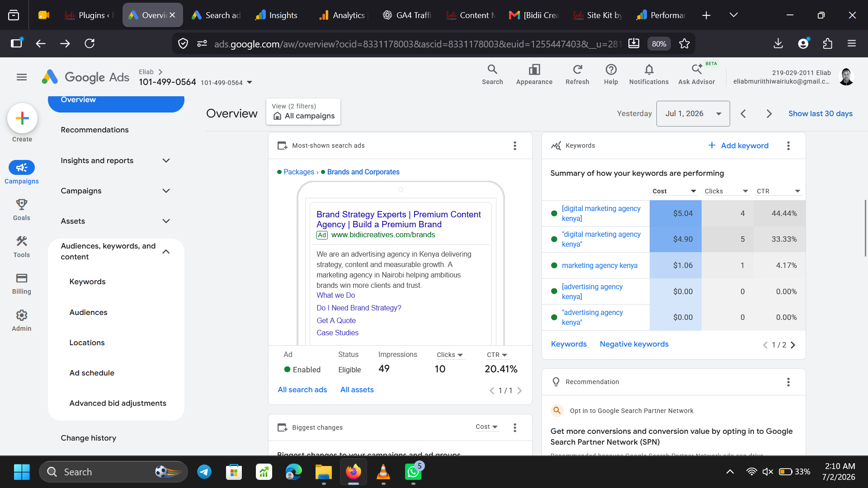Open File Explorer from the taskbar

[324, 472]
